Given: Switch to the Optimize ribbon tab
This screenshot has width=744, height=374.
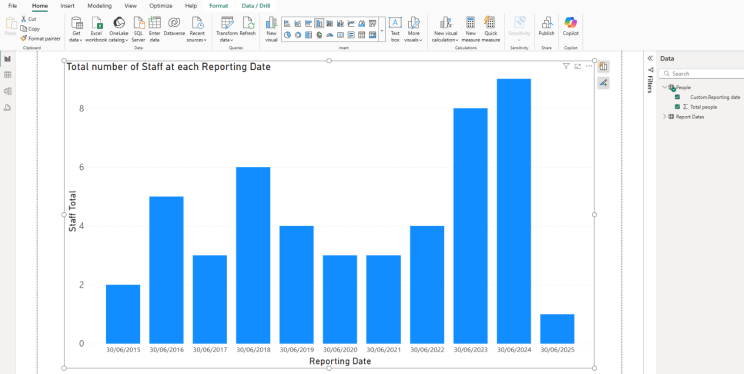Looking at the screenshot, I should [161, 6].
